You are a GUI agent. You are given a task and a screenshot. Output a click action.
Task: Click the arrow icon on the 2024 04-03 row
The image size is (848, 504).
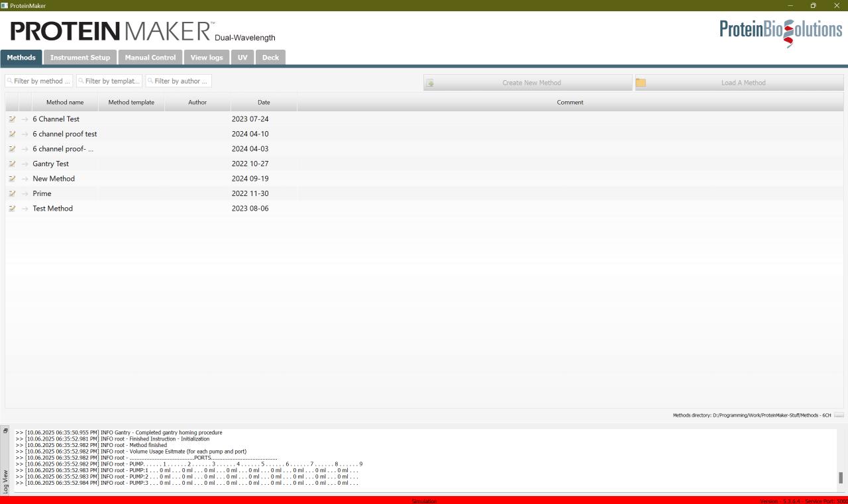click(25, 149)
